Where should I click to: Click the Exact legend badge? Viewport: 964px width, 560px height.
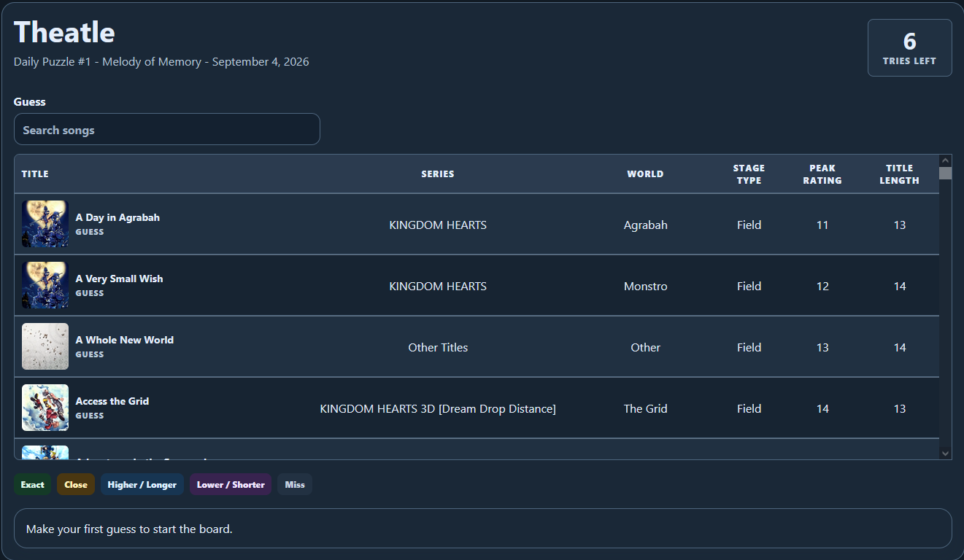tap(32, 484)
